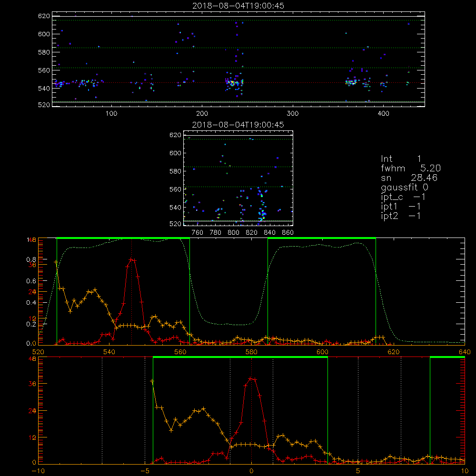Click the top plot title 2018-08-04T19:00:45
Image resolution: width=476 pixels, height=476 pixels.
[238, 6]
